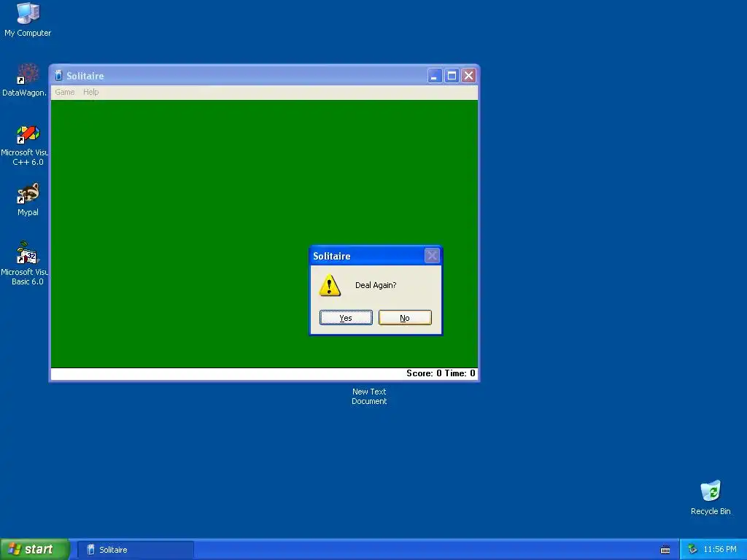The height and width of the screenshot is (560, 747).
Task: Select the Microsoft Visual Basic 6.0 icon
Action: click(x=25, y=263)
